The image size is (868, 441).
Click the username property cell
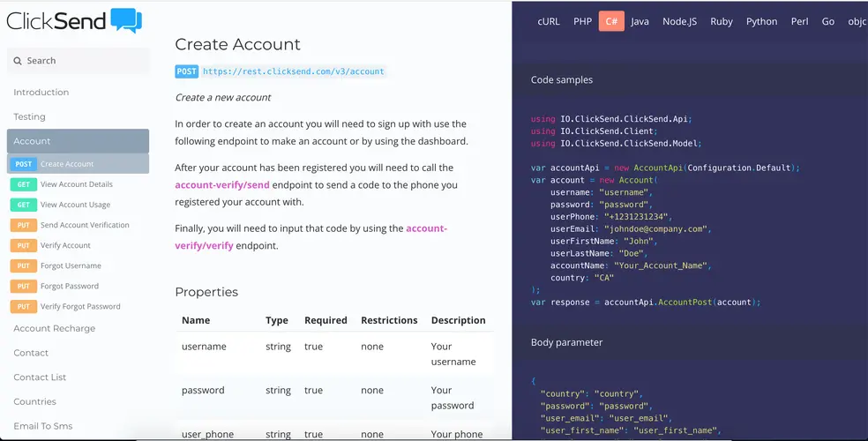[x=204, y=347]
